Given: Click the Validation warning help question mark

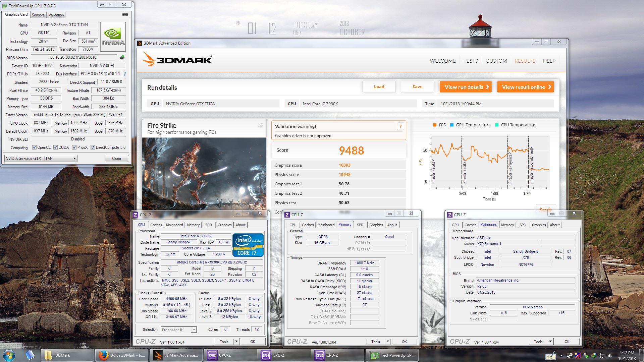Looking at the screenshot, I should tap(400, 126).
